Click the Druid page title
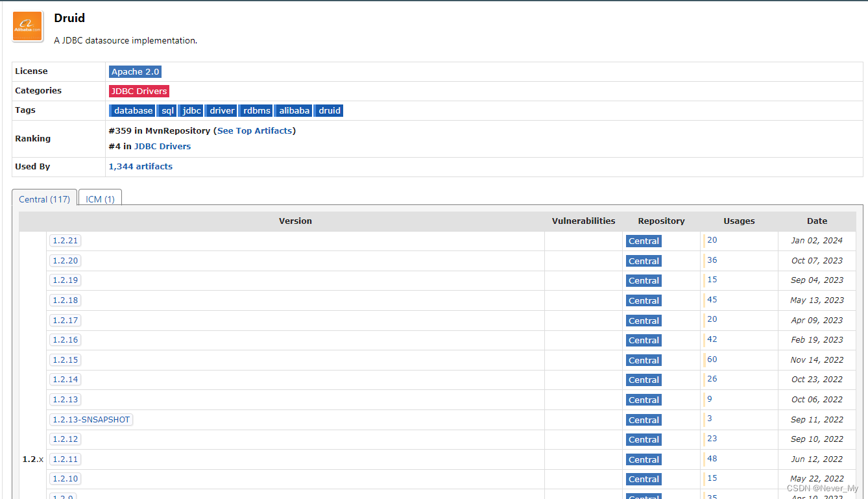 [69, 18]
